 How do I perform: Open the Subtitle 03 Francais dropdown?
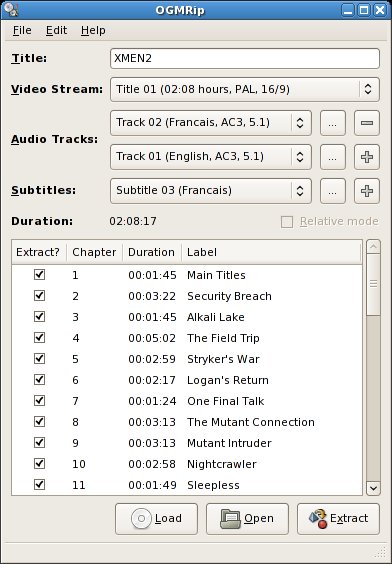pos(211,191)
